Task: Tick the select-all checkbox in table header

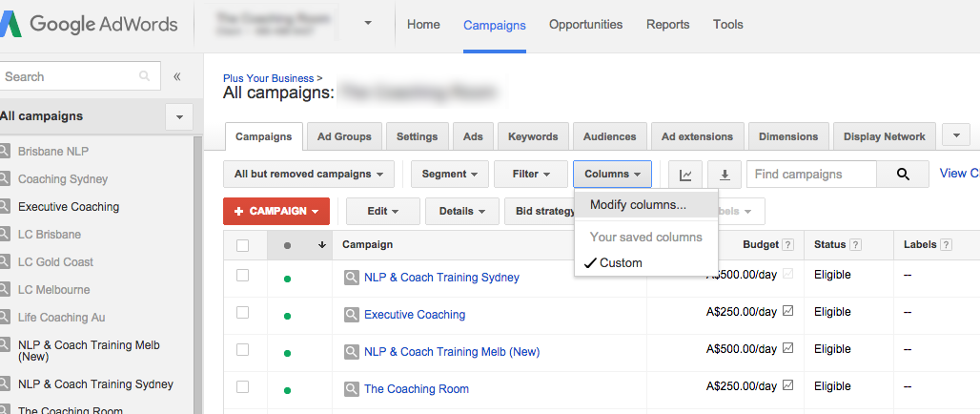Action: pos(242,246)
